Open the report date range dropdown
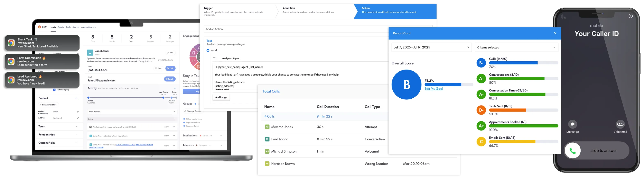 pos(431,47)
